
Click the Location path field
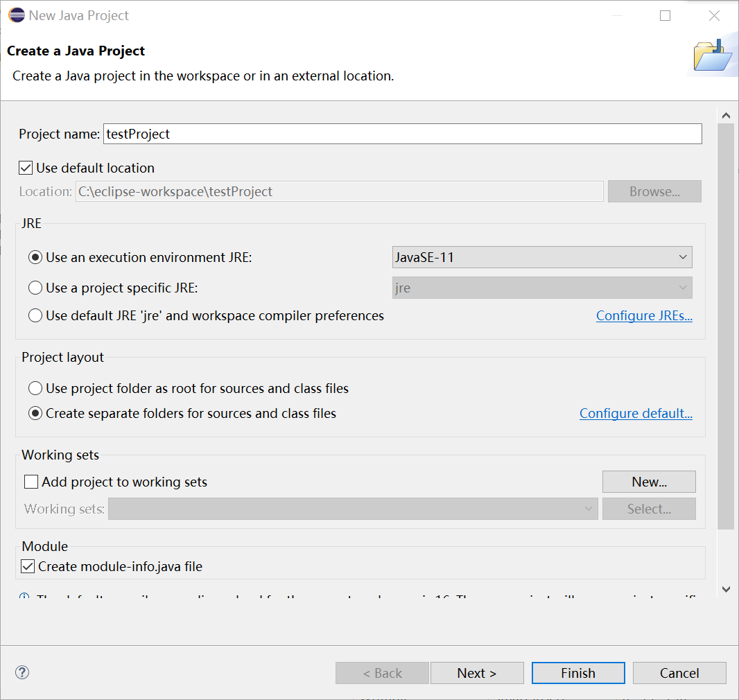[339, 191]
